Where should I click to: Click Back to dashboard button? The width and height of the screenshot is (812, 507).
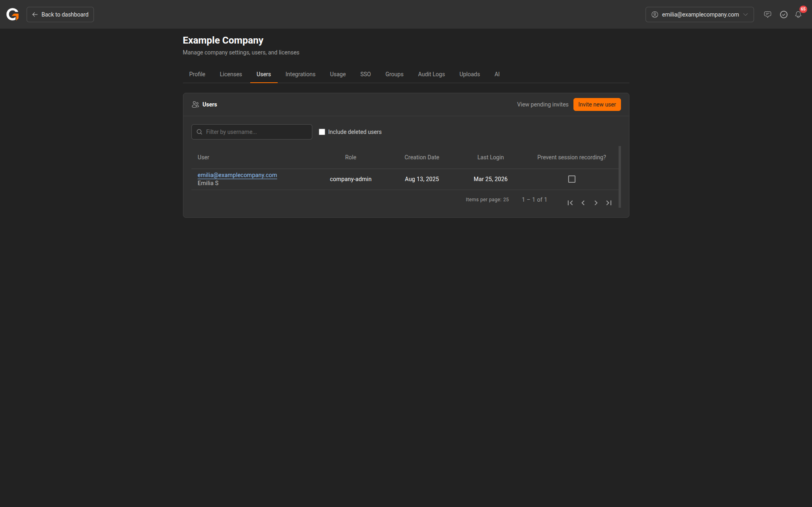(60, 15)
